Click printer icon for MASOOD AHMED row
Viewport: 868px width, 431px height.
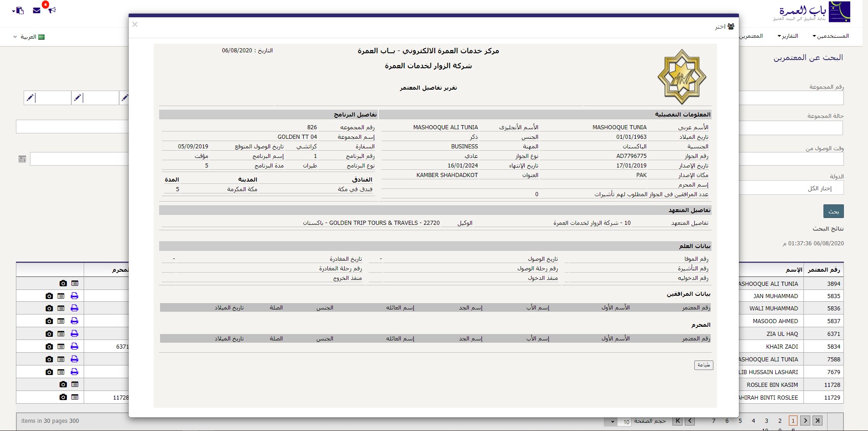coord(75,321)
